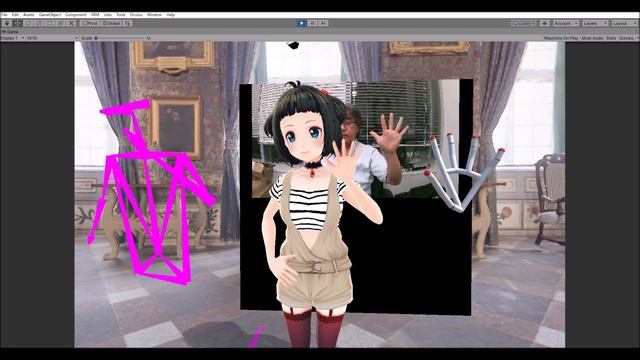Open the Layers dropdown

click(x=595, y=23)
